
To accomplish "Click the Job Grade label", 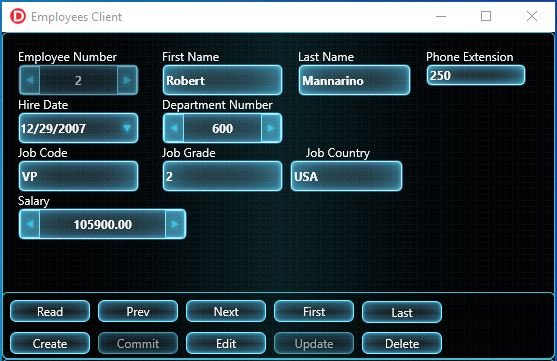I will 189,153.
